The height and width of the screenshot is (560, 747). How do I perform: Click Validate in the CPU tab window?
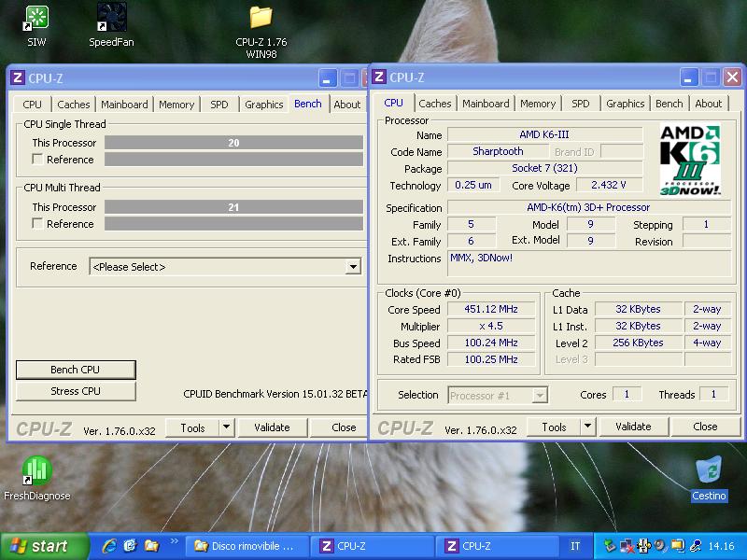[633, 427]
